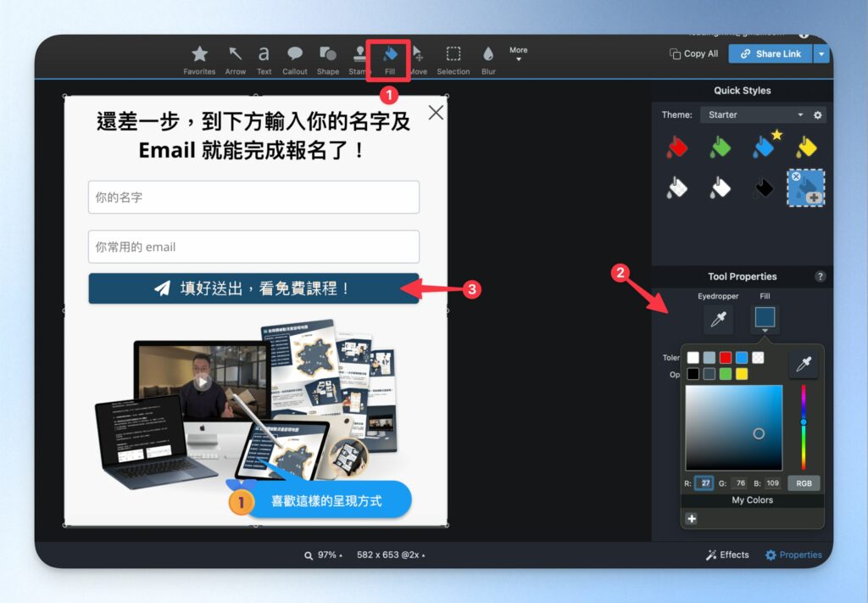Select the Blur tool
The height and width of the screenshot is (603, 868).
(488, 60)
